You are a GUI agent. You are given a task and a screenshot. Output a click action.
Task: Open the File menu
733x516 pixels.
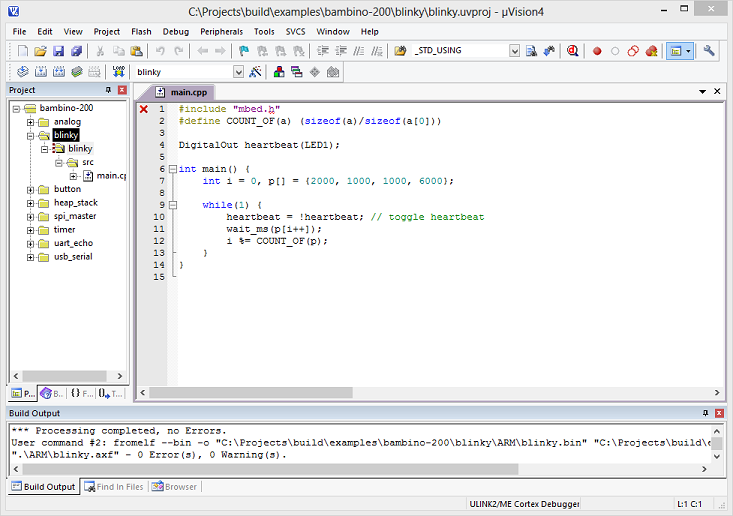coord(19,31)
